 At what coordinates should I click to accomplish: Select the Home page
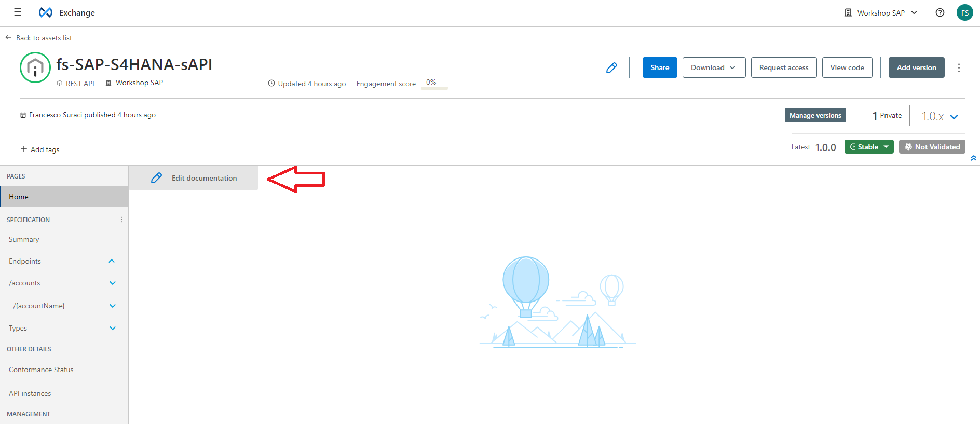pos(64,197)
